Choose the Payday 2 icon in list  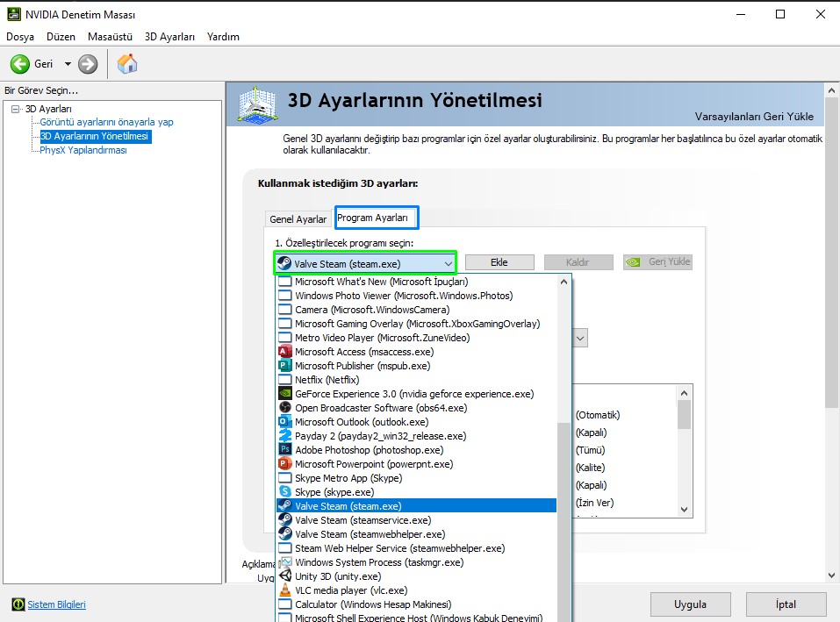[284, 436]
